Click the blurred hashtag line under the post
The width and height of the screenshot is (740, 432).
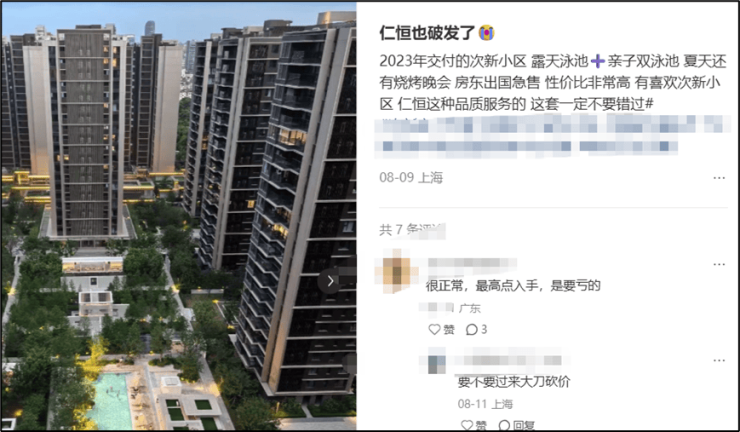[552, 136]
